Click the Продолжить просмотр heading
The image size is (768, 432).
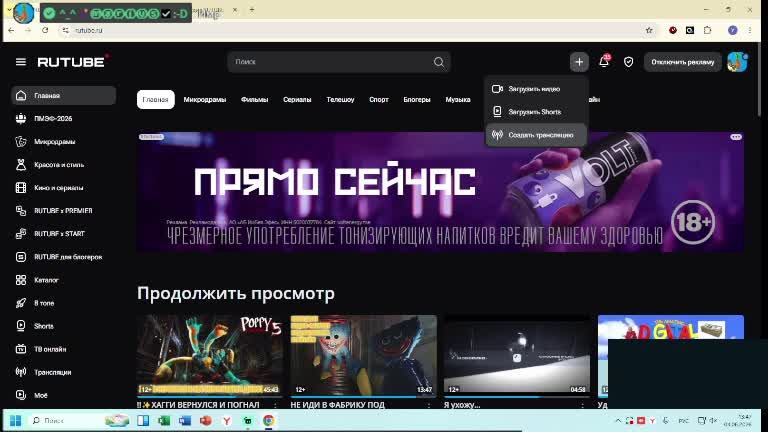click(x=236, y=293)
